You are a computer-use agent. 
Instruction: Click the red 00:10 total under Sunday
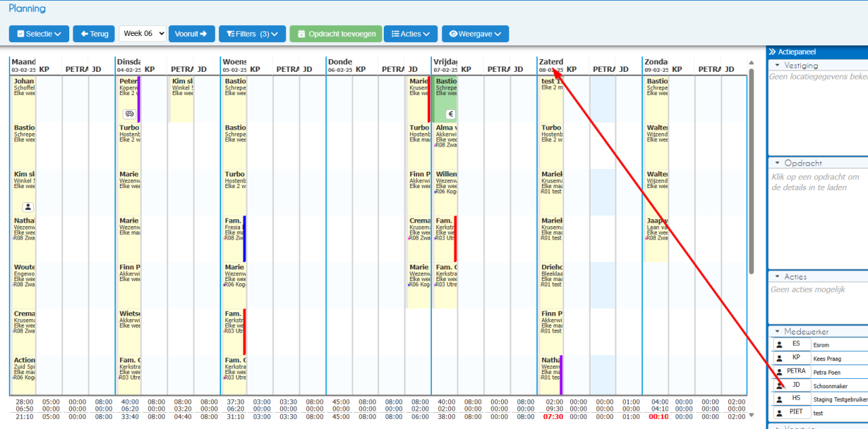pyautogui.click(x=658, y=416)
